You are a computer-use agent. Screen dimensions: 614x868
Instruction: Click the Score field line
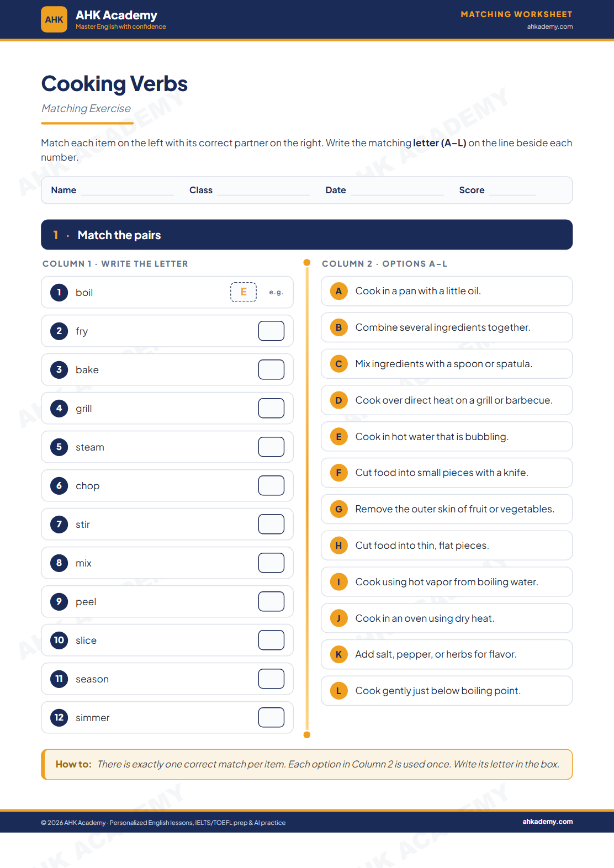pos(512,190)
